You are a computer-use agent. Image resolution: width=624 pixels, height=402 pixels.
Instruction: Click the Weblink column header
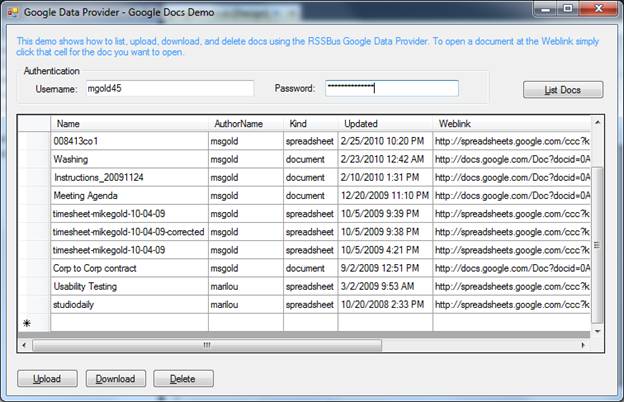(512, 124)
